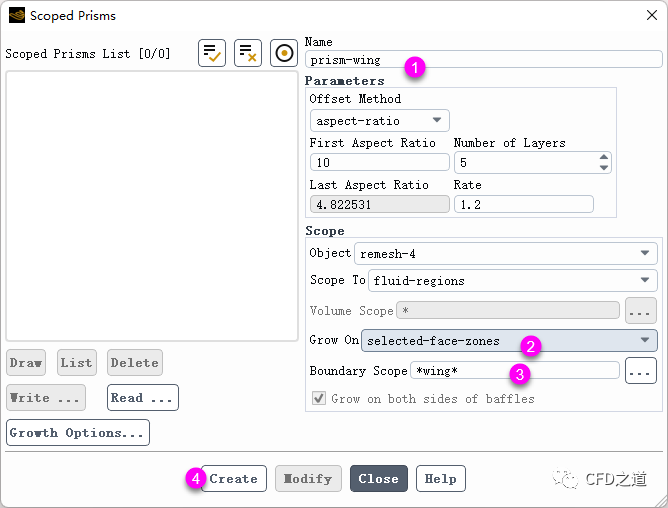
Task: Decrease Number of Layers with down arrow
Action: (603, 167)
